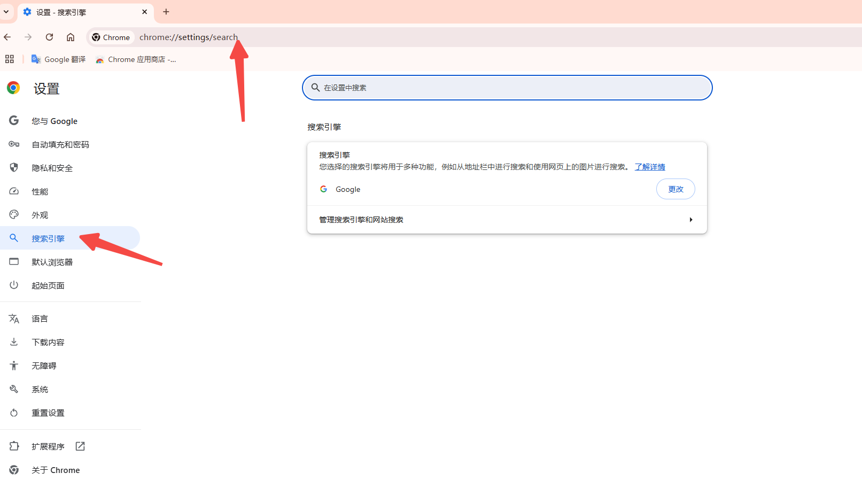This screenshot has height=504, width=862.
Task: Open the Google 翻译 bookmark
Action: click(x=59, y=59)
